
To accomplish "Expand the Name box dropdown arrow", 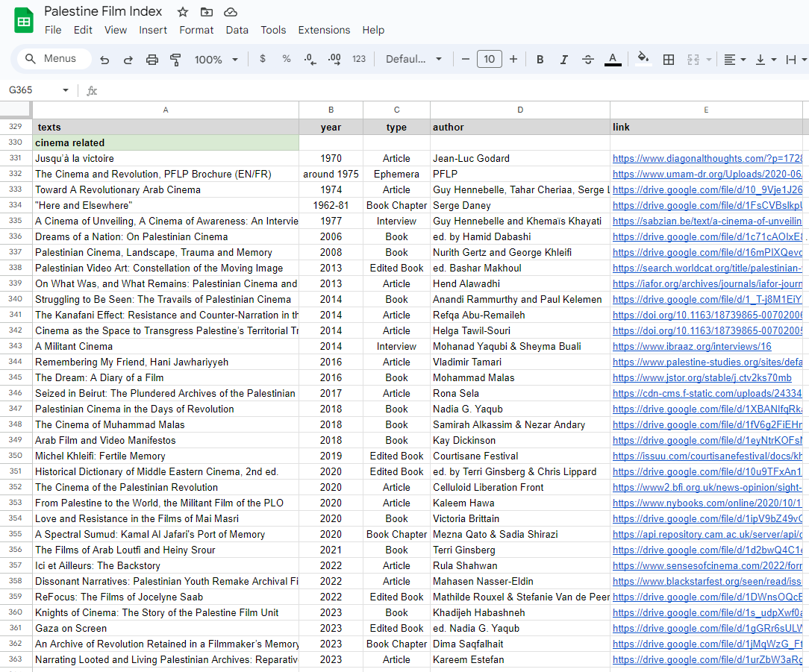I will click(66, 90).
